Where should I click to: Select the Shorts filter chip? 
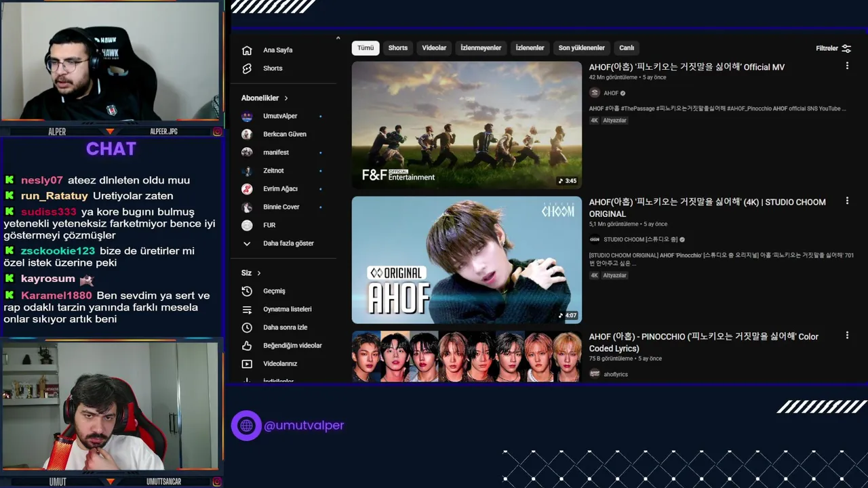(398, 48)
